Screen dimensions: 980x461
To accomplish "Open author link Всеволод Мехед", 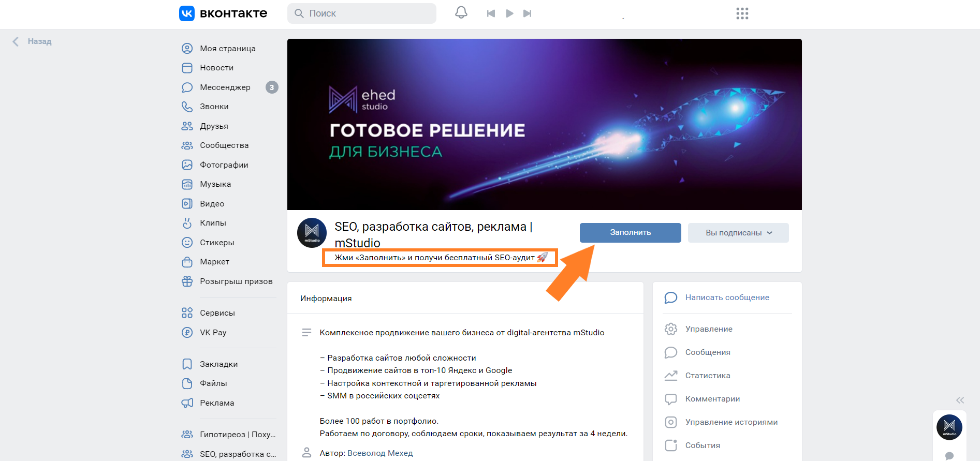I will point(380,453).
